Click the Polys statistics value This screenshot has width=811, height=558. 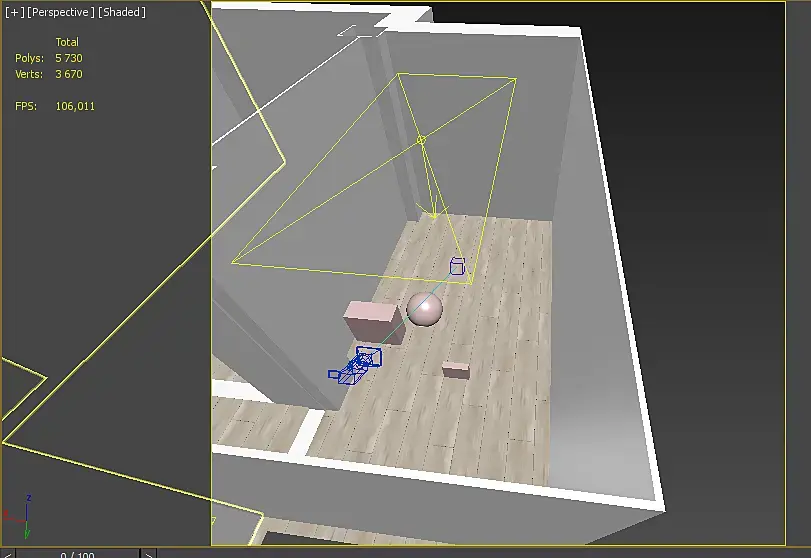pos(69,58)
